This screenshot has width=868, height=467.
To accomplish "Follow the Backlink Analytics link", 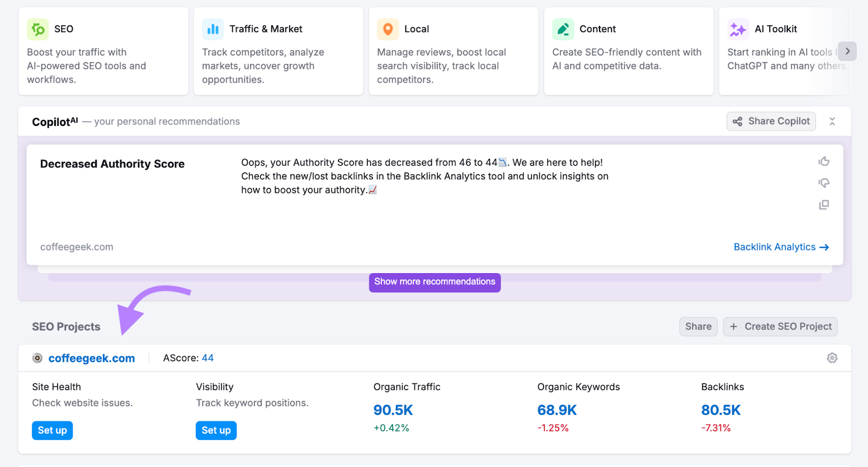I will 781,247.
